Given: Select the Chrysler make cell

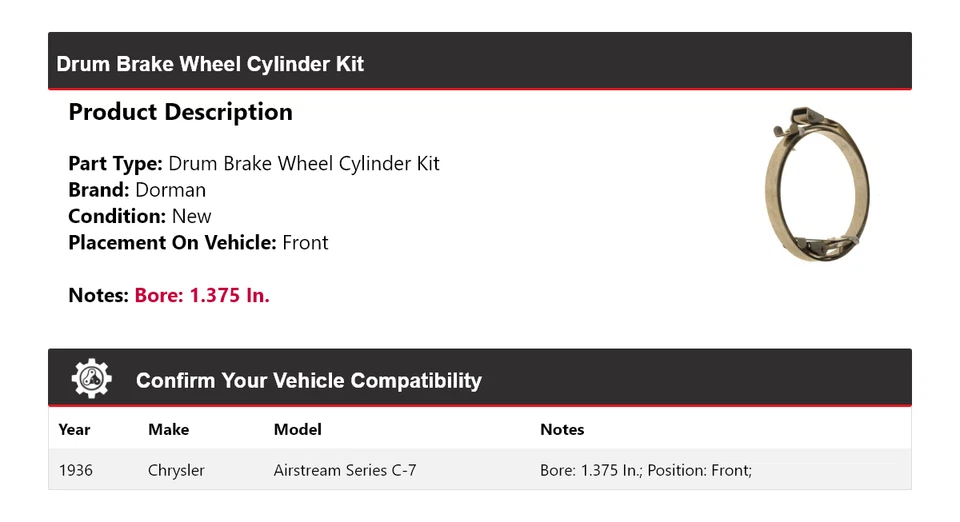Looking at the screenshot, I should [x=176, y=470].
